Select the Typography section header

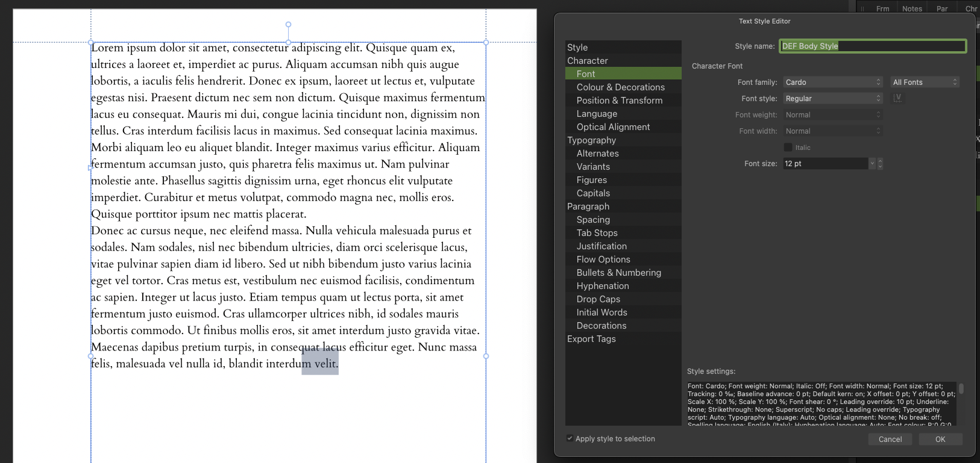tap(623, 140)
